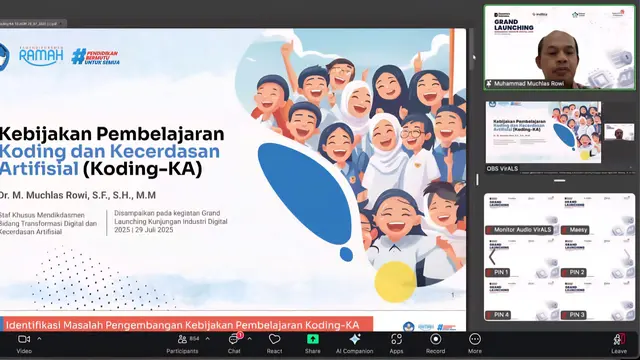Click the RAMAH logo on slide
The width and height of the screenshot is (640, 360).
pyautogui.click(x=41, y=56)
